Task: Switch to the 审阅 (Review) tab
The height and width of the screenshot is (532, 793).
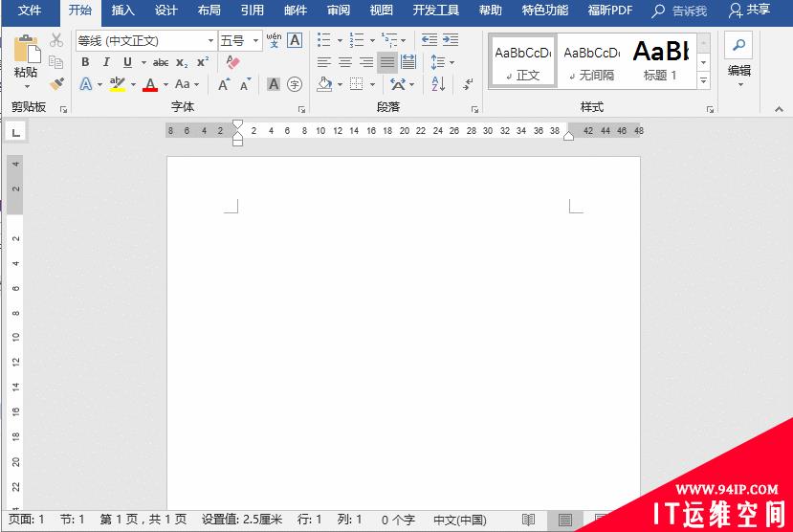Action: click(x=339, y=11)
